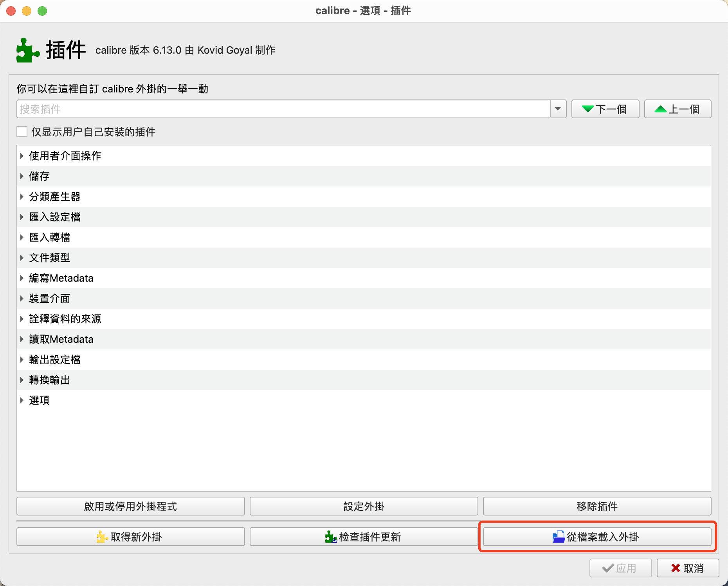Click into the 搜索插件 search field
Image resolution: width=728 pixels, height=586 pixels.
[282, 109]
